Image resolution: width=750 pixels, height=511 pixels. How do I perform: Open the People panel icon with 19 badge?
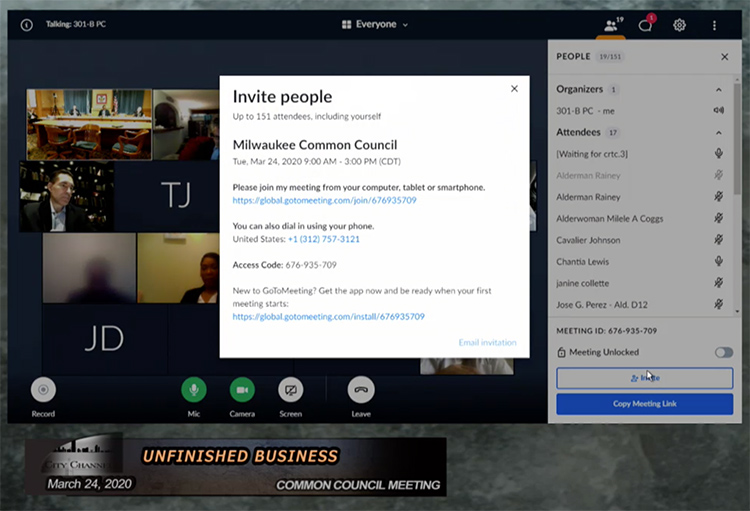point(611,25)
